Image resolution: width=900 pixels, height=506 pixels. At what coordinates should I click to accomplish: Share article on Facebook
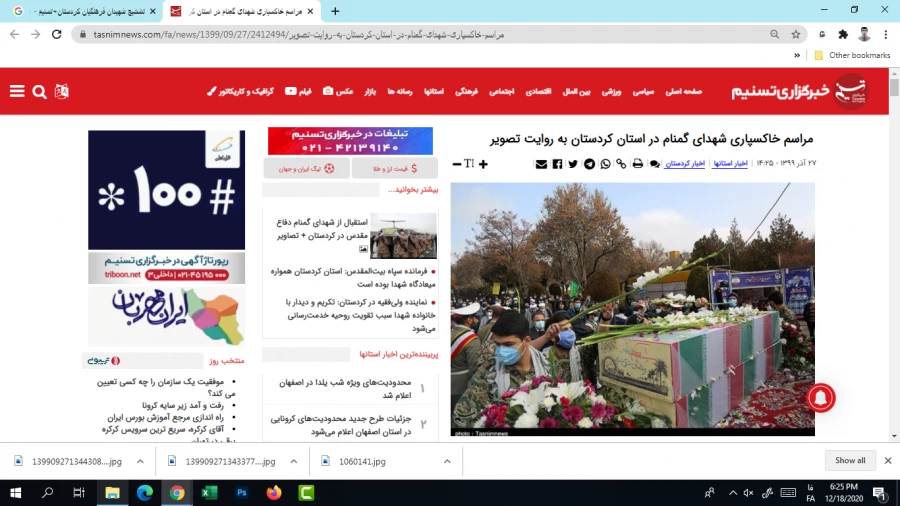pyautogui.click(x=557, y=164)
